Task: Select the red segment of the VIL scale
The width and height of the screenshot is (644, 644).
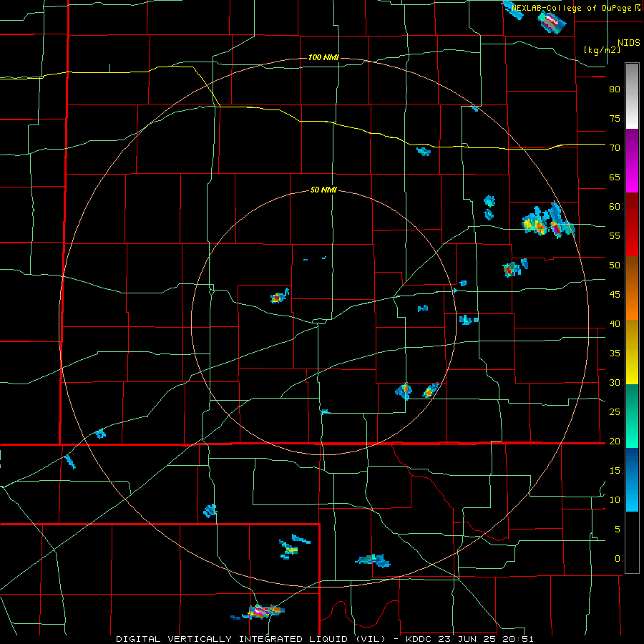Action: (x=632, y=225)
